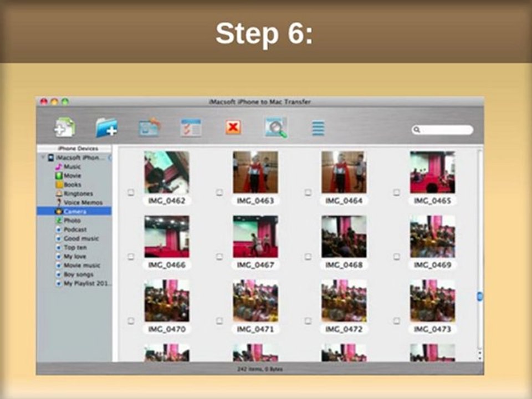Select the IMG_0473 photo thumbnail
This screenshot has height=399, width=532.
pos(432,300)
